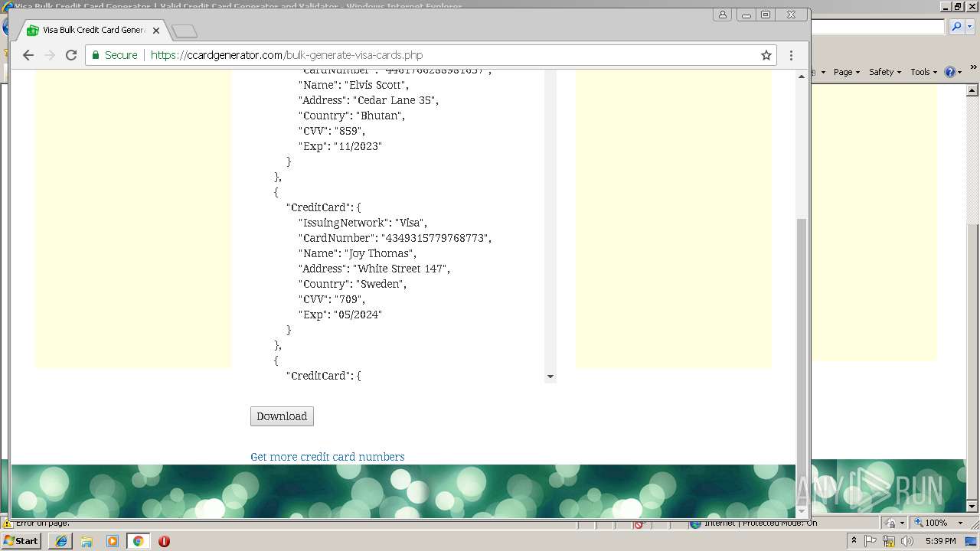This screenshot has width=980, height=551.
Task: Open network tray icon
Action: (x=889, y=541)
